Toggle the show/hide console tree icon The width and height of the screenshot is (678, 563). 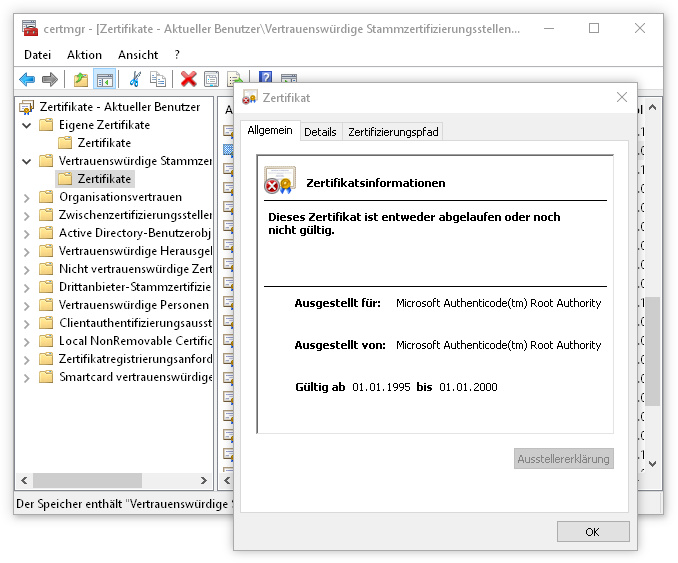(105, 80)
